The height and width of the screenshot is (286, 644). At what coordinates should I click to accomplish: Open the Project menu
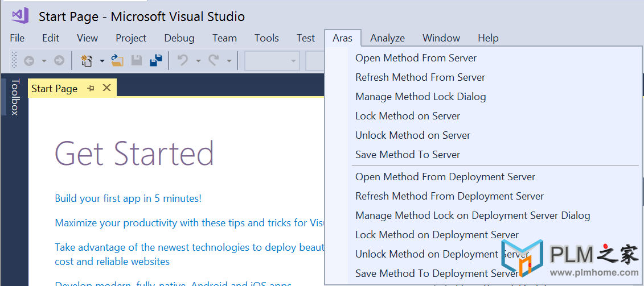(131, 38)
